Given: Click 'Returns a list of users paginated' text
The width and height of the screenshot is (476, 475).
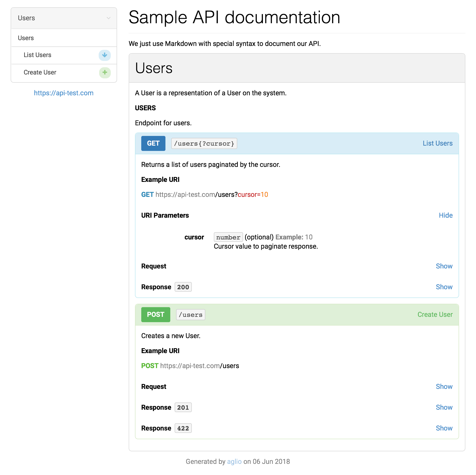Looking at the screenshot, I should [x=211, y=164].
